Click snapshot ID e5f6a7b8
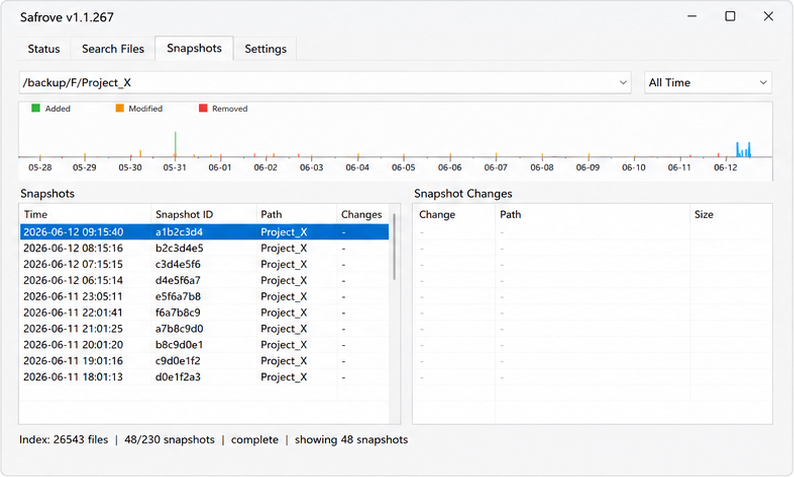Image resolution: width=794 pixels, height=477 pixels. coord(178,297)
